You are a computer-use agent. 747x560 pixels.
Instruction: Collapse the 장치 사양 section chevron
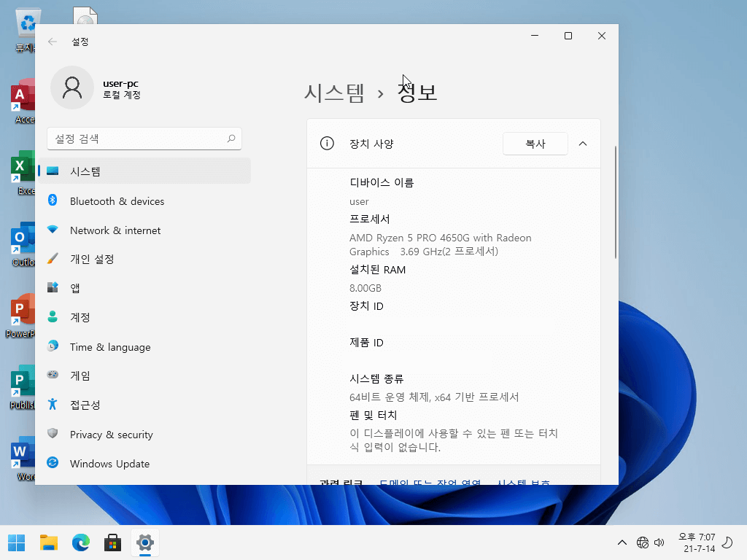pyautogui.click(x=583, y=144)
